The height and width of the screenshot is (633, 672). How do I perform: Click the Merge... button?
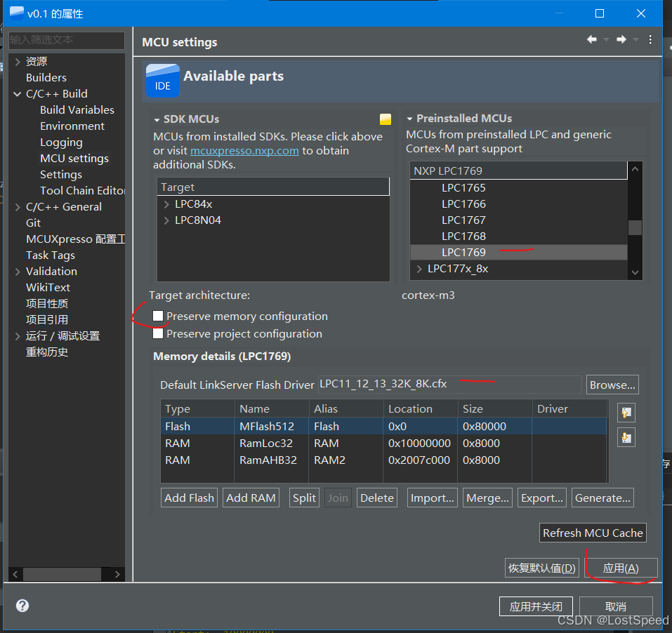(x=488, y=498)
